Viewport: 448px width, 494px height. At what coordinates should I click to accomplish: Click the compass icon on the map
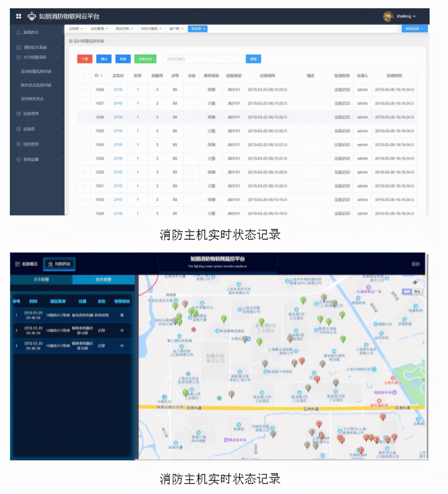[415, 283]
